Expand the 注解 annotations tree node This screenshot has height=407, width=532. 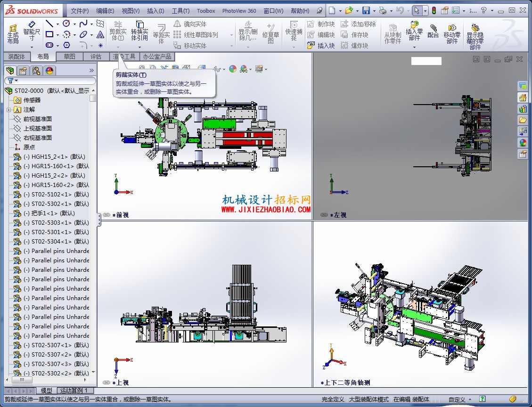(9, 110)
